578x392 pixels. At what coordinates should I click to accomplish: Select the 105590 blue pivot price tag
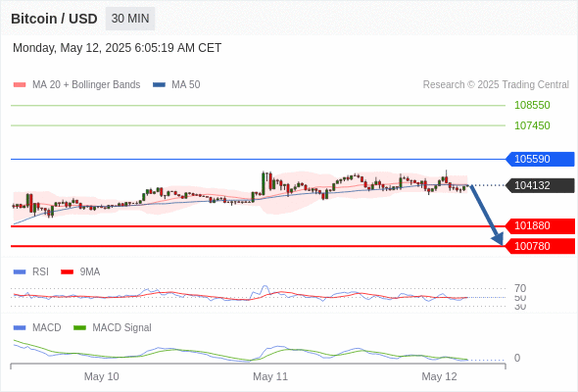coord(540,159)
